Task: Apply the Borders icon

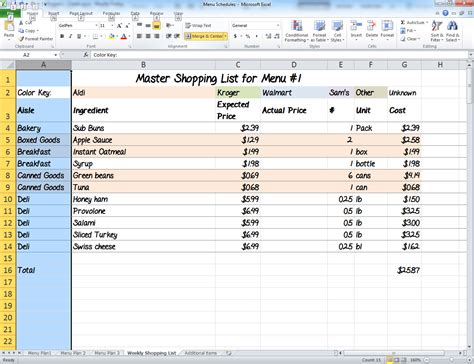Action: 95,36
